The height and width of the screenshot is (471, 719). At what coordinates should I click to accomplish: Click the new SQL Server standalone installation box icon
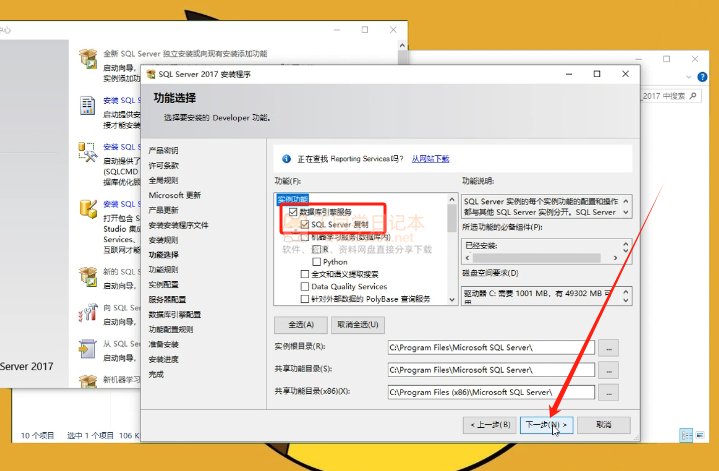tap(88, 57)
